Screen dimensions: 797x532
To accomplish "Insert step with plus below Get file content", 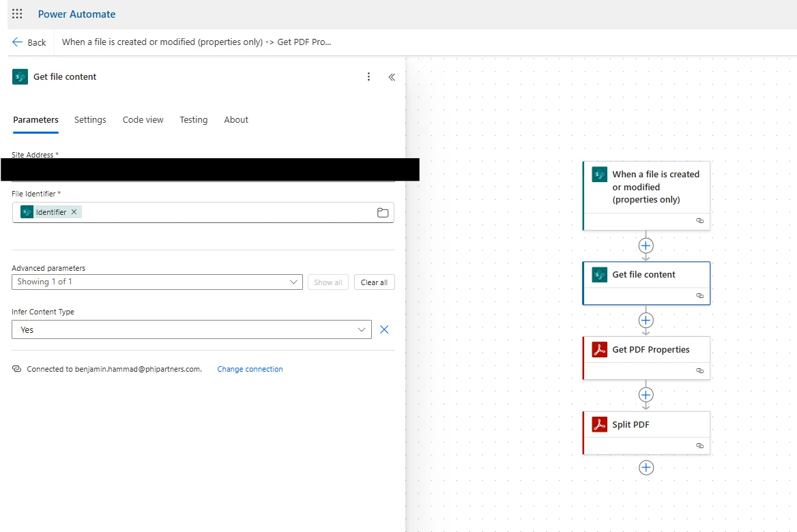I will coord(646,321).
